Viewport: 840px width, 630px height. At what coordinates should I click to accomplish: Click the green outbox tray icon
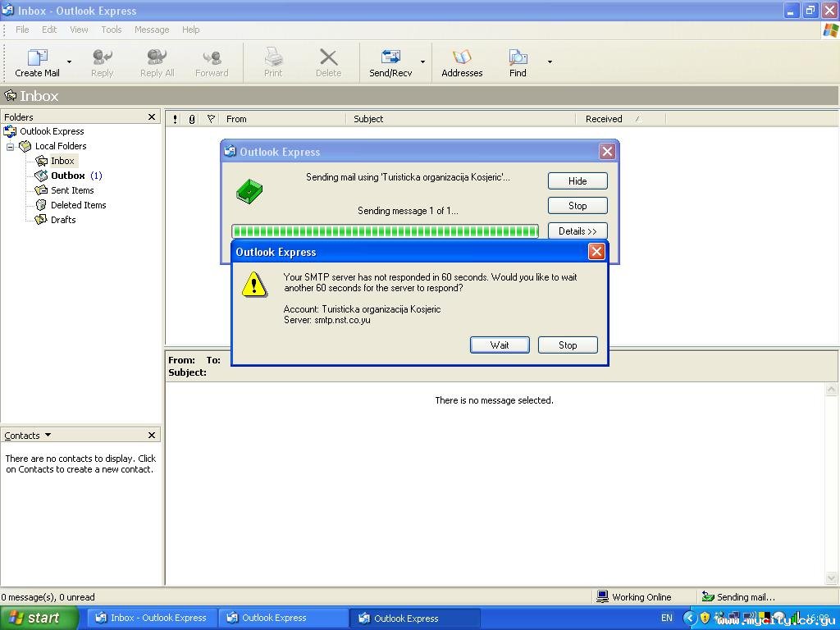tap(249, 191)
